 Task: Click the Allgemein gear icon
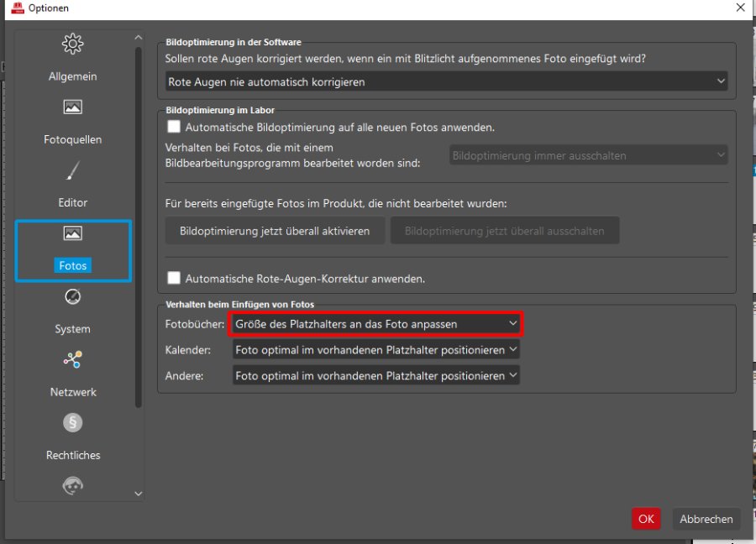tap(73, 44)
